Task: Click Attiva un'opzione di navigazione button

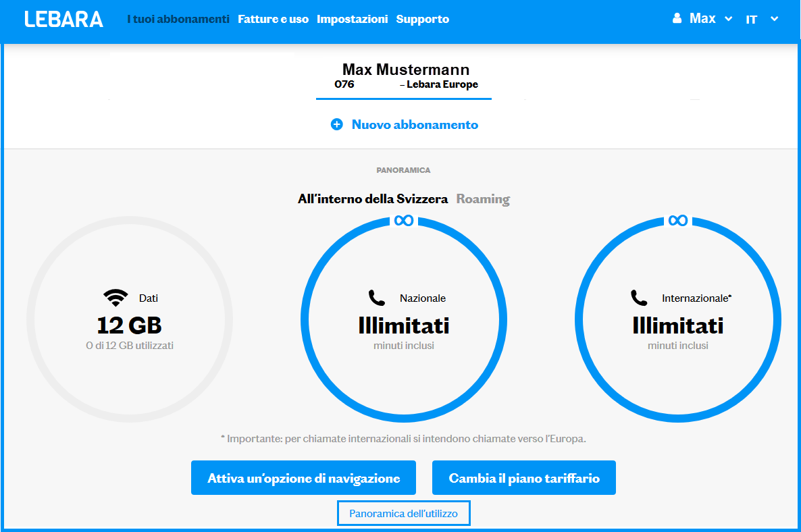Action: click(303, 478)
